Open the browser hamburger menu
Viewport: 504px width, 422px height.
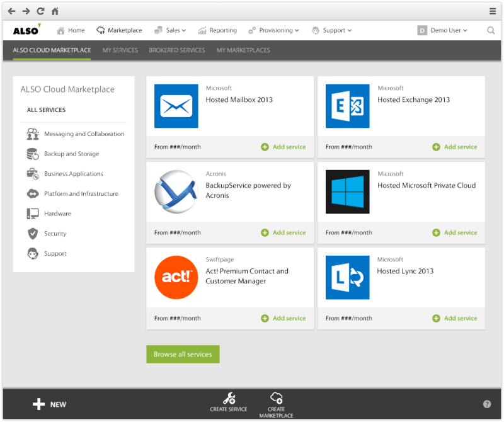(493, 11)
